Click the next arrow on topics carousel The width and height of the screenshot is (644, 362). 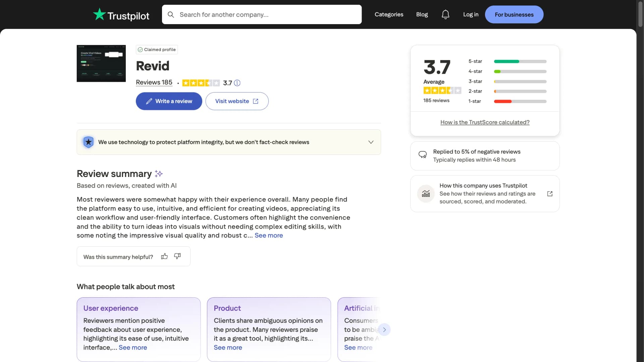[x=384, y=329]
